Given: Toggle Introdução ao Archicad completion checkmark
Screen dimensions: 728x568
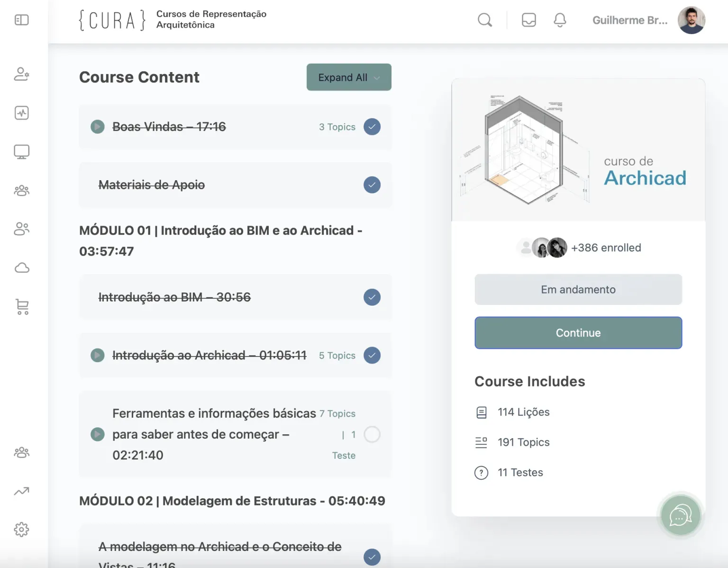Looking at the screenshot, I should tap(372, 356).
